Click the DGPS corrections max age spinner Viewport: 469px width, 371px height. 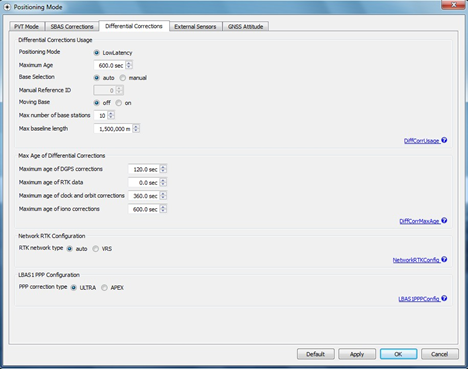(x=163, y=169)
